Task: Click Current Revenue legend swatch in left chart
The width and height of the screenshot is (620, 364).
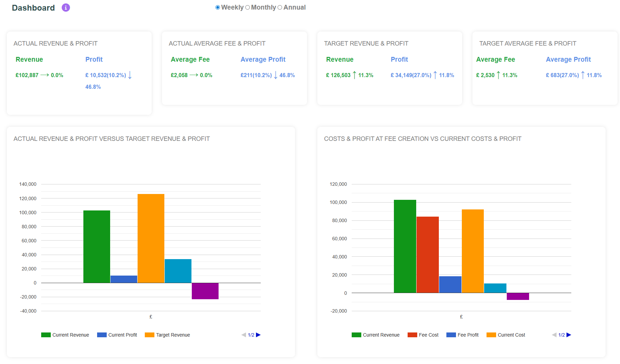Action: point(46,335)
